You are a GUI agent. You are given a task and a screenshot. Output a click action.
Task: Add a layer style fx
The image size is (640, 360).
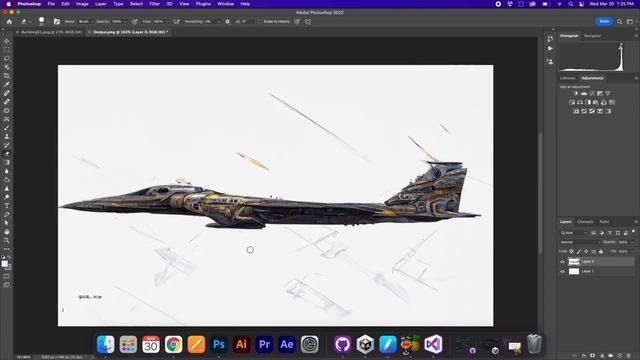tap(584, 356)
